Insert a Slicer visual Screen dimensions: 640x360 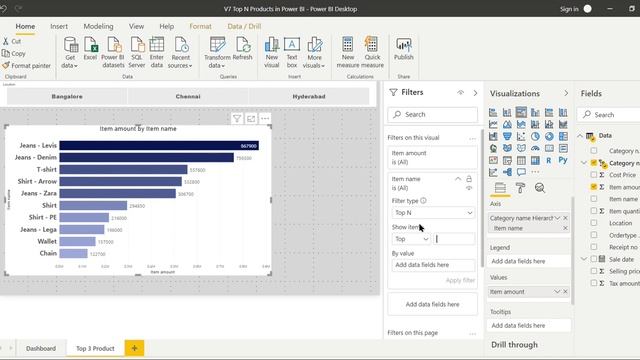[507, 160]
